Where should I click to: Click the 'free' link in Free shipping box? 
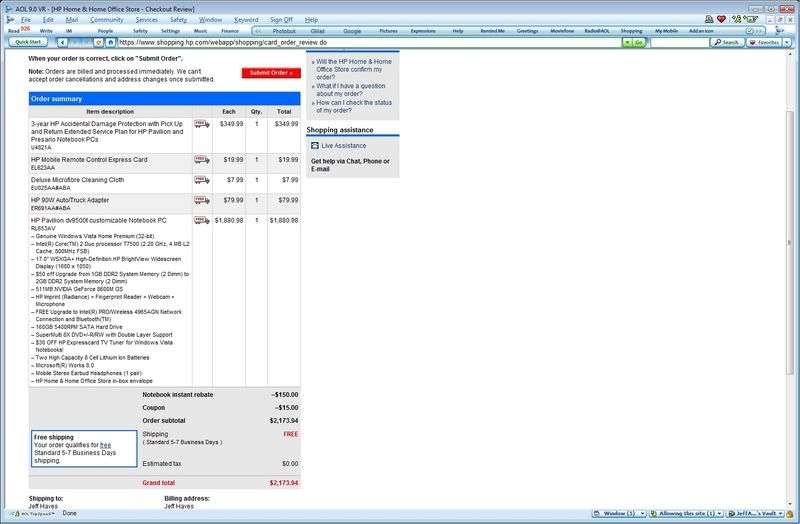105,445
